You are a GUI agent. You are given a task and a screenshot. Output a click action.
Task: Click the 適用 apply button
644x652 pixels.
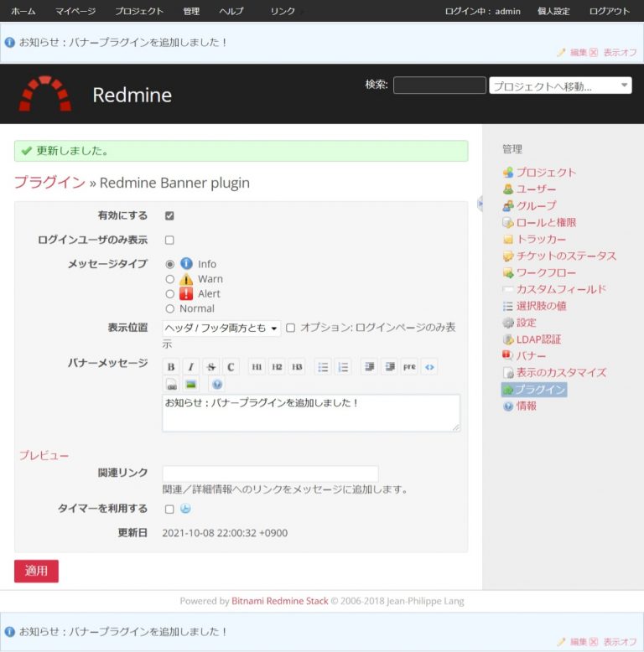(36, 571)
